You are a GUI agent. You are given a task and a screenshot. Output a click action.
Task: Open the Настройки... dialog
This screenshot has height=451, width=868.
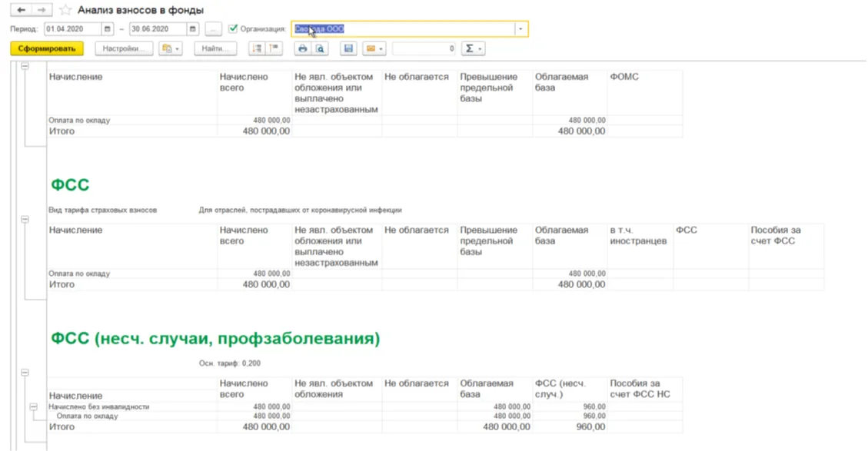[x=123, y=48]
